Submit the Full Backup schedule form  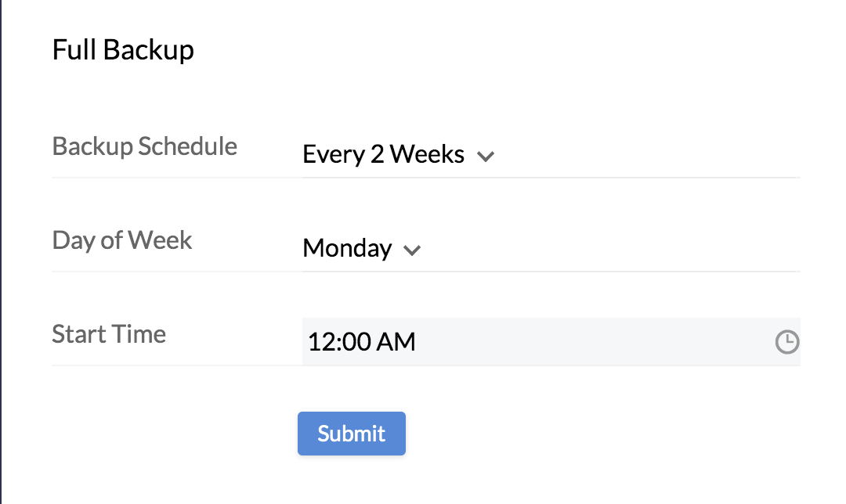click(351, 434)
